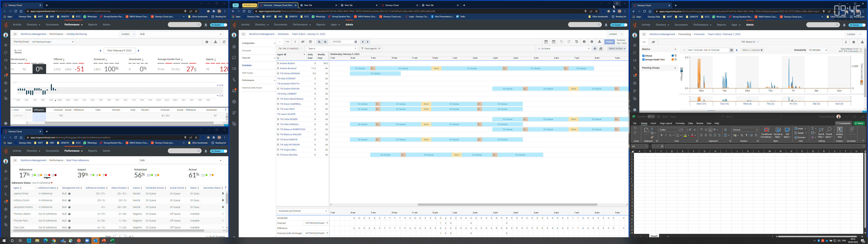Image resolution: width=868 pixels, height=244 pixels.
Task: Reset Offered metric color history icon
Action: pos(676,56)
